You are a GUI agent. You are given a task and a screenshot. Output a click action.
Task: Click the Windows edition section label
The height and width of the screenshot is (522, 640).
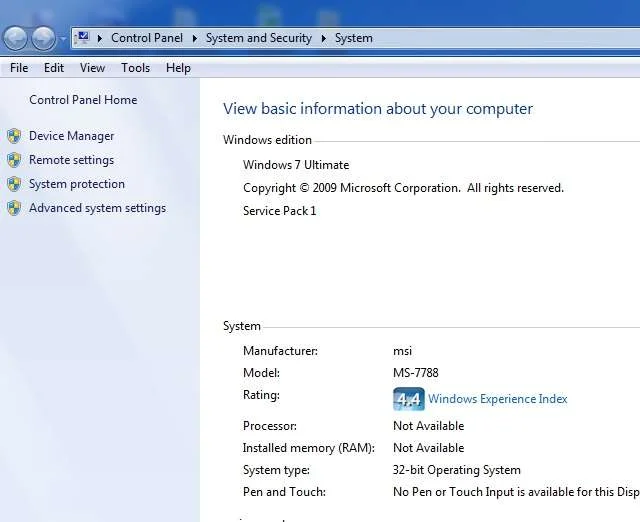(x=267, y=140)
